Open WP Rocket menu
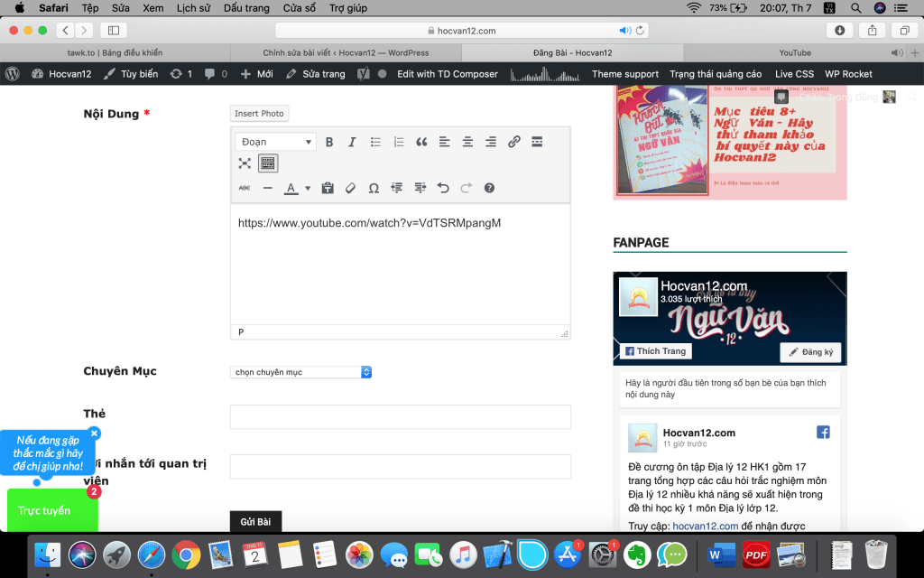 click(x=848, y=74)
